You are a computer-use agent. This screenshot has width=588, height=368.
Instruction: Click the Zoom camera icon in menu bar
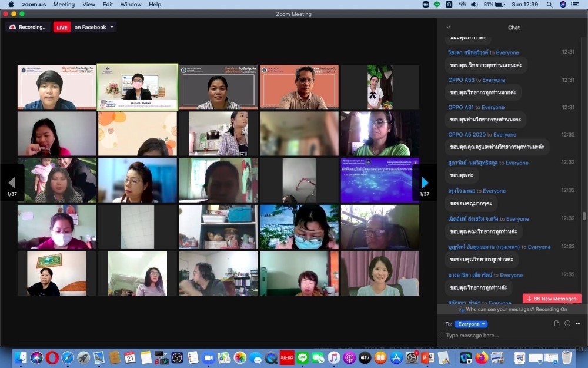coord(425,4)
